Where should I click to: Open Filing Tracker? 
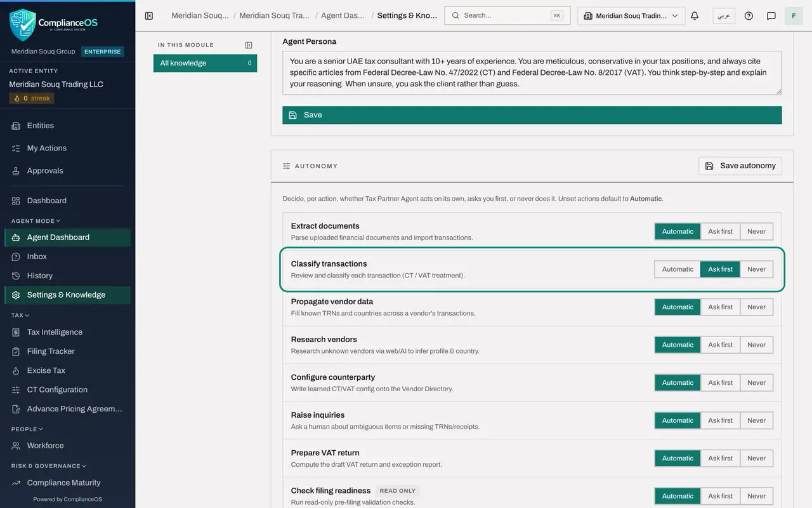tap(67, 351)
